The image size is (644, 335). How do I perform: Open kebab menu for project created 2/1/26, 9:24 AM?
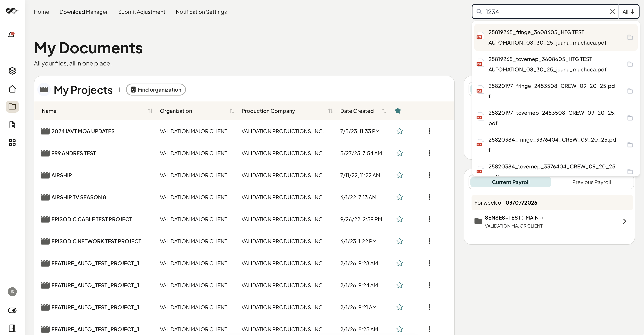[x=430, y=285]
